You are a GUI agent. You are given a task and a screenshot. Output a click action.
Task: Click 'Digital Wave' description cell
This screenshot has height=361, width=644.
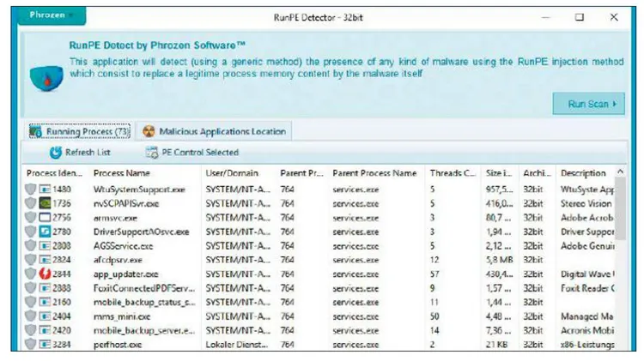coord(587,274)
